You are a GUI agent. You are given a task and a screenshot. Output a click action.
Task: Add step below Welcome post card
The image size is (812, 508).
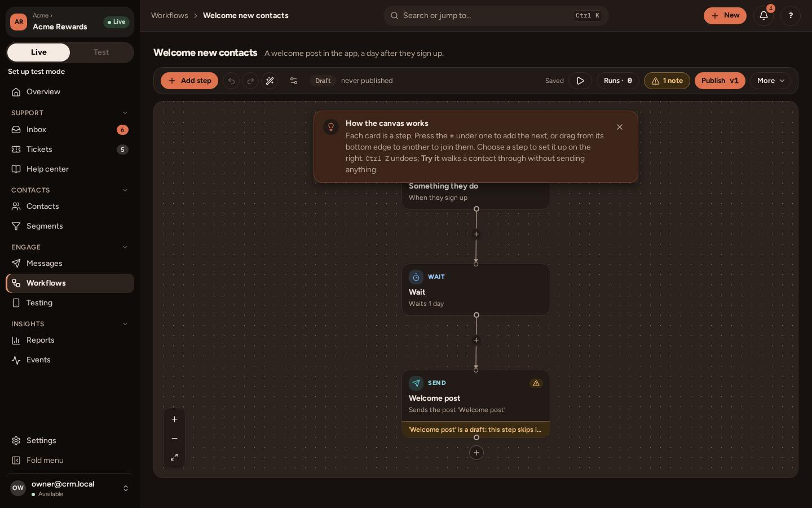476,453
